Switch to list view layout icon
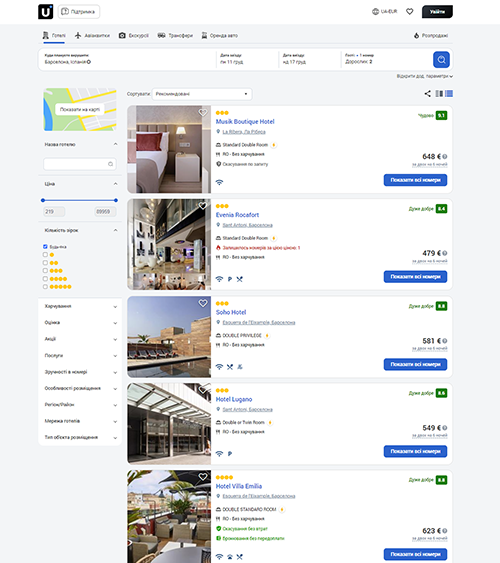 click(449, 94)
